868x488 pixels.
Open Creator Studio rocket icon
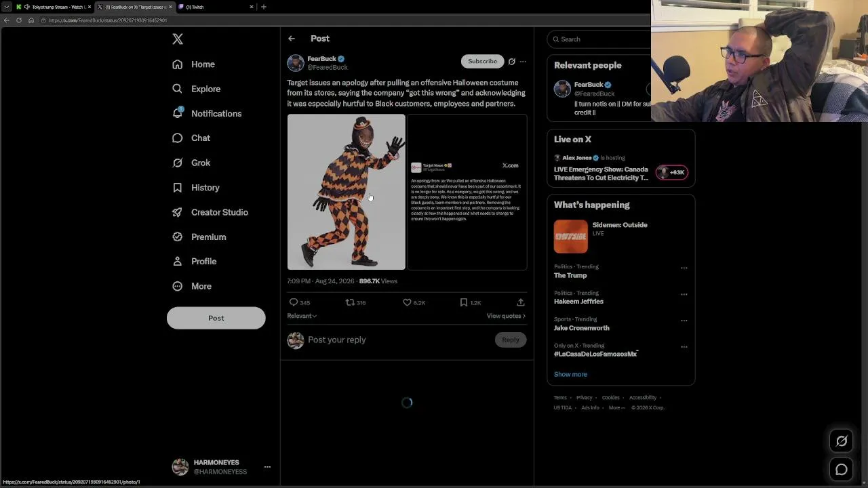(178, 212)
